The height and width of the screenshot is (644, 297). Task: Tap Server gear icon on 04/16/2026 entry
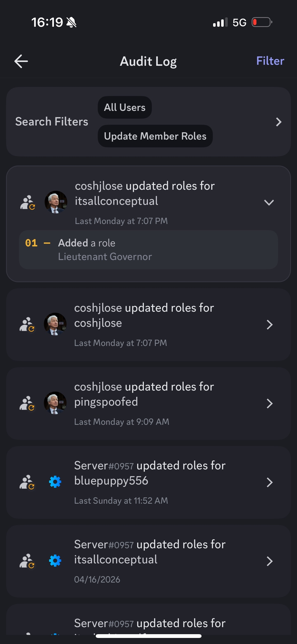pyautogui.click(x=55, y=561)
